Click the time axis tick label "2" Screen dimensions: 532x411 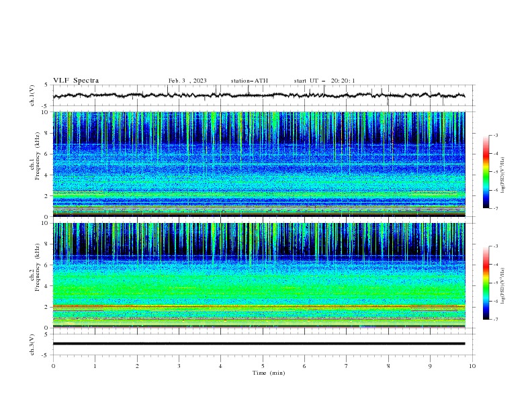point(137,366)
